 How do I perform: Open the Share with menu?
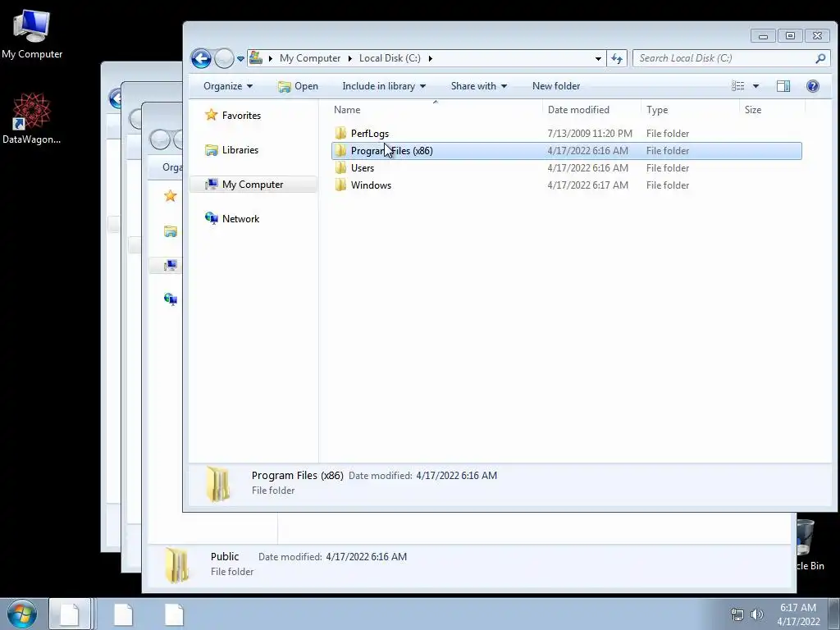pyautogui.click(x=478, y=85)
